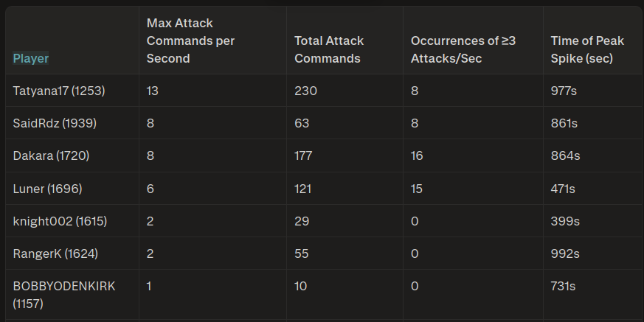Image resolution: width=644 pixels, height=322 pixels.
Task: Click the knight002 (1615) player cell
Action: 60,221
